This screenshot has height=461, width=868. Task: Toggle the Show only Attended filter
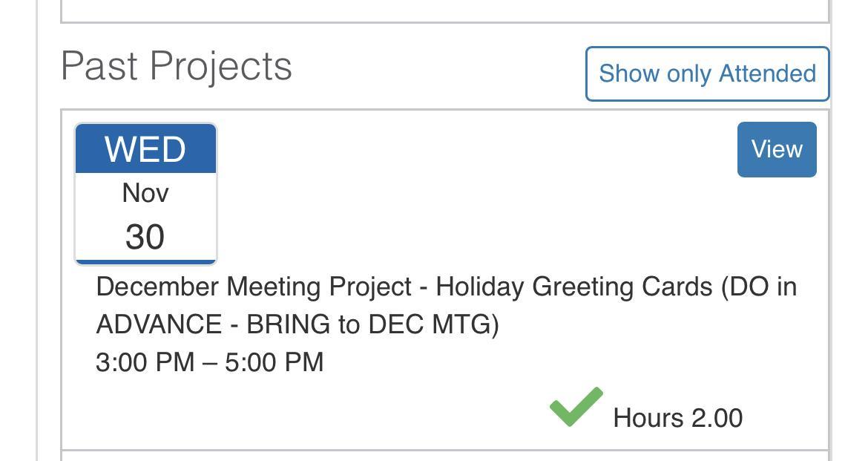[x=707, y=73]
